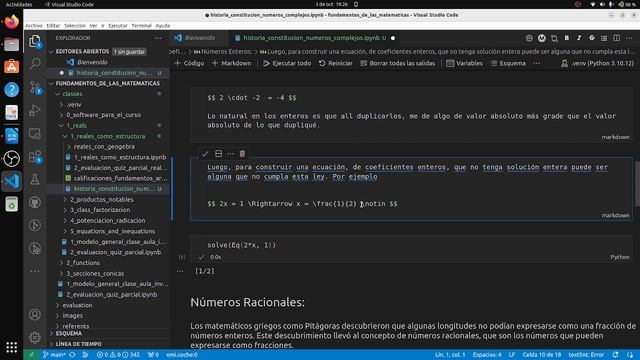
Task: Expand LÍNEA DE TIEMPO section
Action: 78,344
